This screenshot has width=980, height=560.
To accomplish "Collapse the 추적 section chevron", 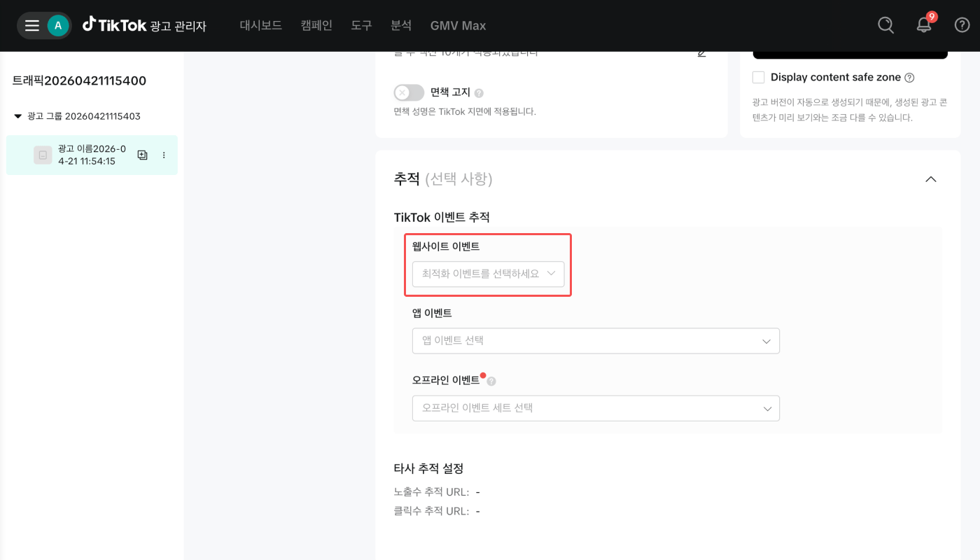I will (931, 179).
